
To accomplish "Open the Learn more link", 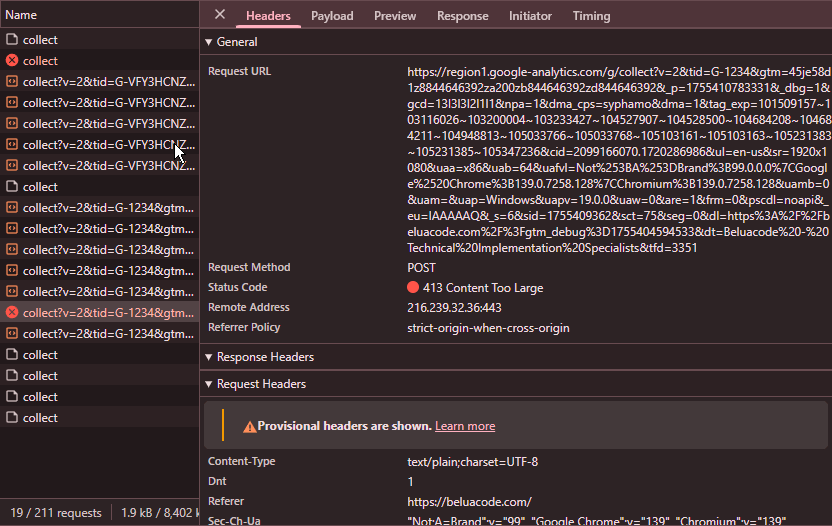I will [465, 426].
